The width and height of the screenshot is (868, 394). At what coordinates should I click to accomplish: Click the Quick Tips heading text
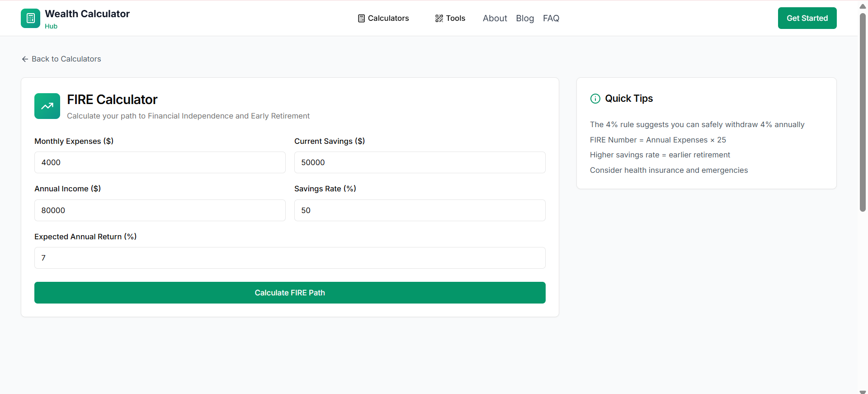click(629, 99)
